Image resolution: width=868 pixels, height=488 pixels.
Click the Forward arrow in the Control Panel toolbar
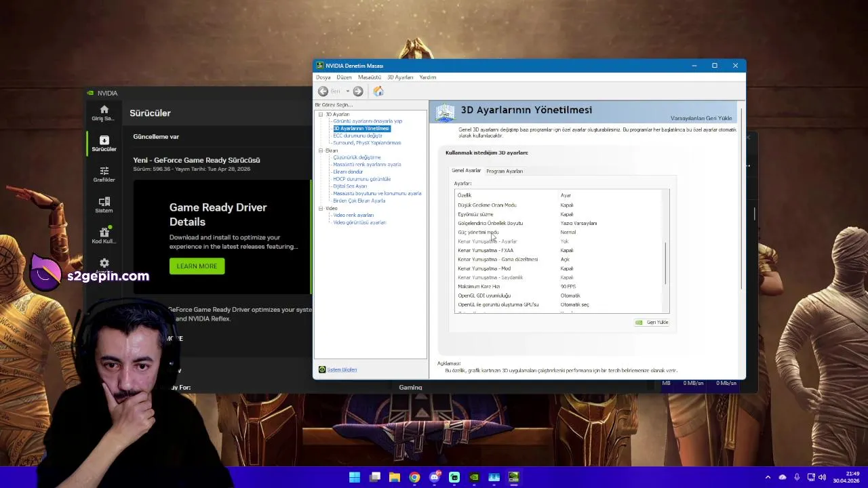pyautogui.click(x=358, y=91)
